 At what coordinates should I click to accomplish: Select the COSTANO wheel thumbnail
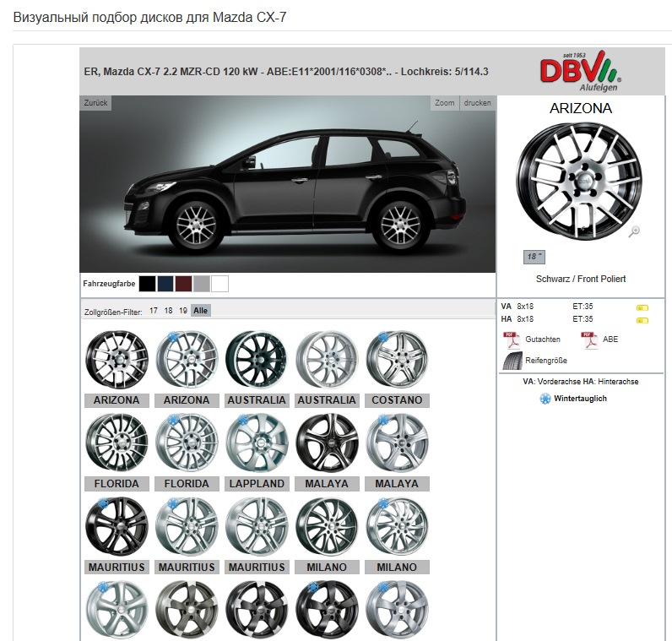click(x=397, y=359)
